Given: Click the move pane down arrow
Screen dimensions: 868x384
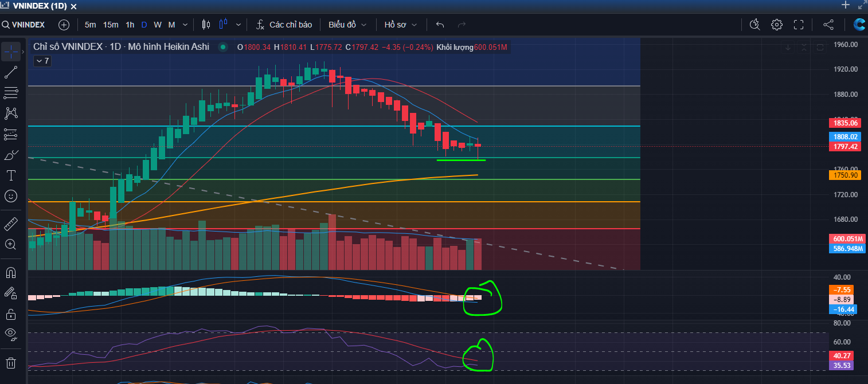Looking at the screenshot, I should [788, 47].
